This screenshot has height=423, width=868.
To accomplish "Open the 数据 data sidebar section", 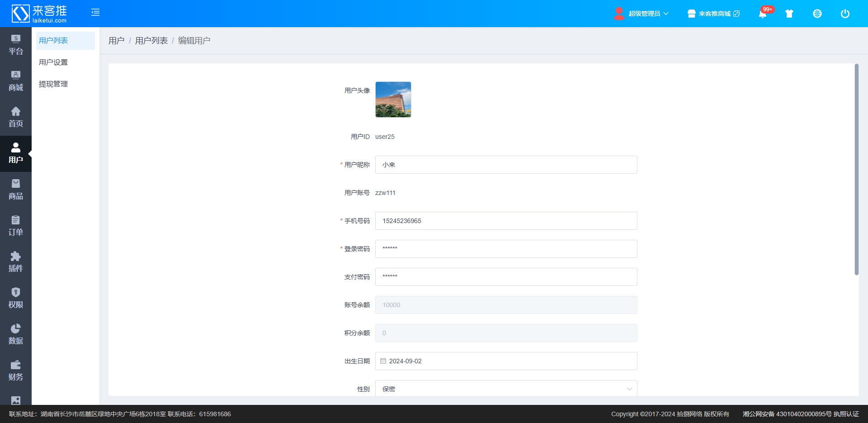I will pos(16,334).
